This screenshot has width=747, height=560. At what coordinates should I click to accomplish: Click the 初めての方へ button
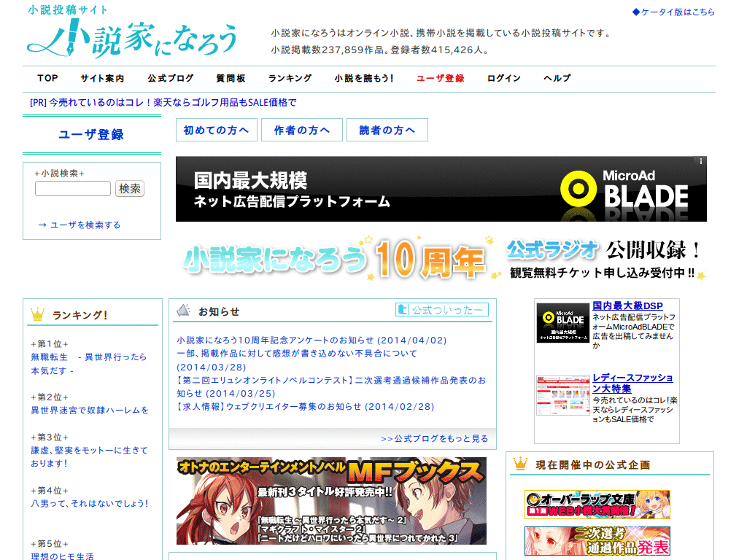[216, 129]
